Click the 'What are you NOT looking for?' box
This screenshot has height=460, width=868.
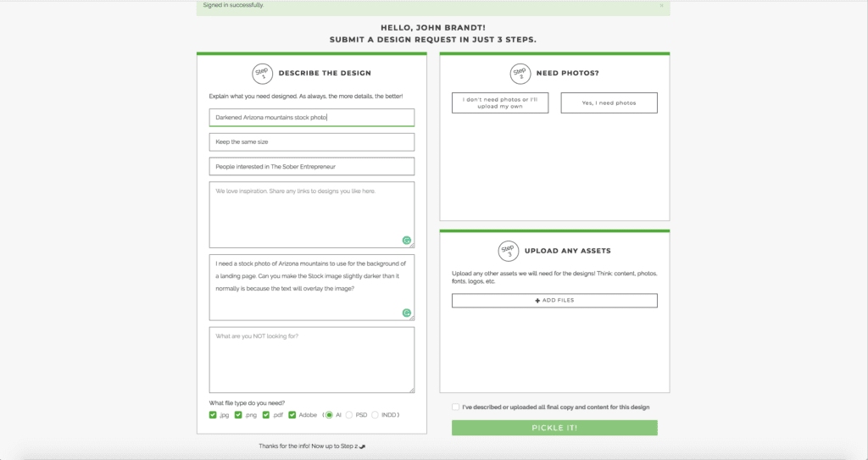312,360
